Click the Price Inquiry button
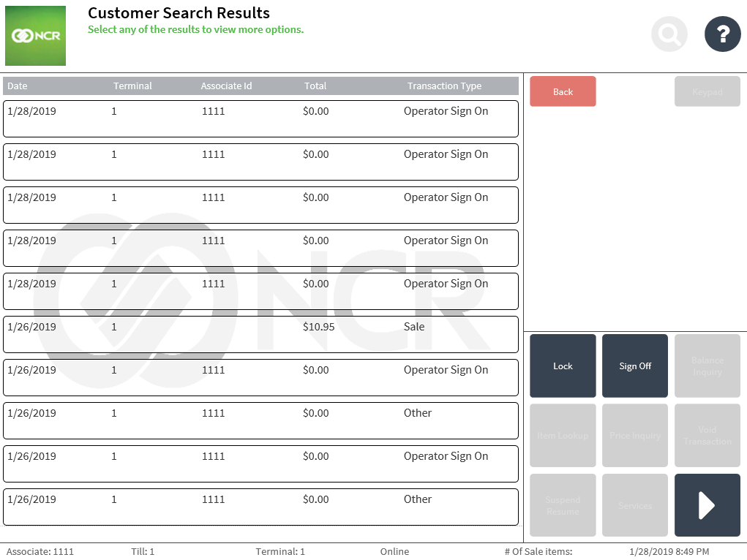Image resolution: width=747 pixels, height=560 pixels. 634,436
